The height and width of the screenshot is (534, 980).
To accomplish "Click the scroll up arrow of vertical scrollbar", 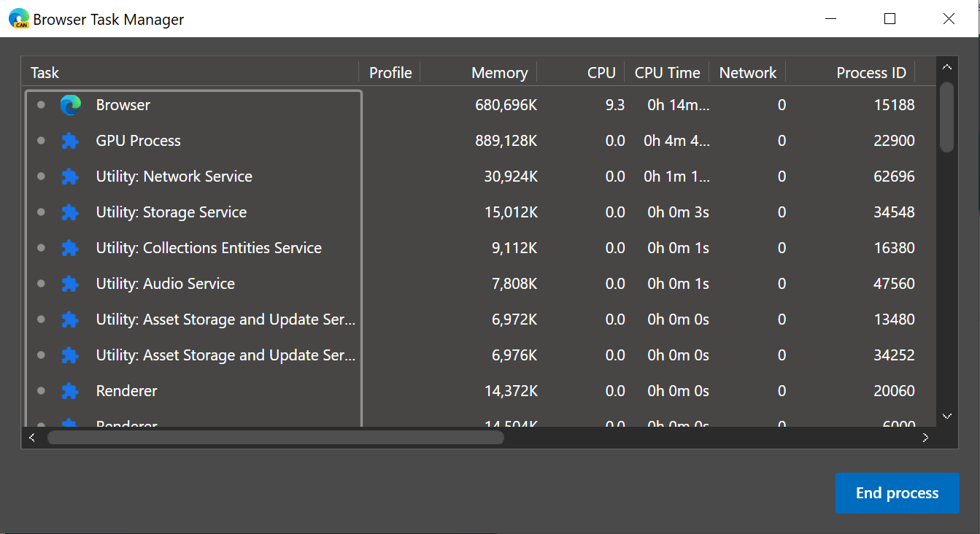I will pyautogui.click(x=947, y=68).
